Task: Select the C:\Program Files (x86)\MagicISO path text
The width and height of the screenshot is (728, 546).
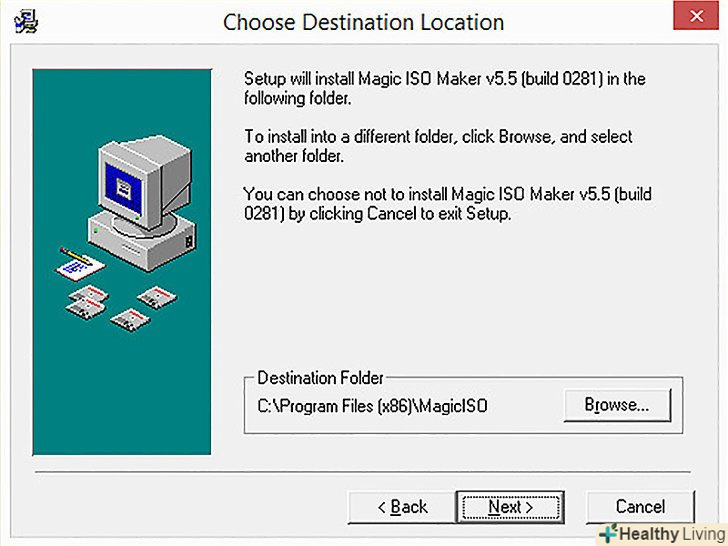Action: point(372,406)
